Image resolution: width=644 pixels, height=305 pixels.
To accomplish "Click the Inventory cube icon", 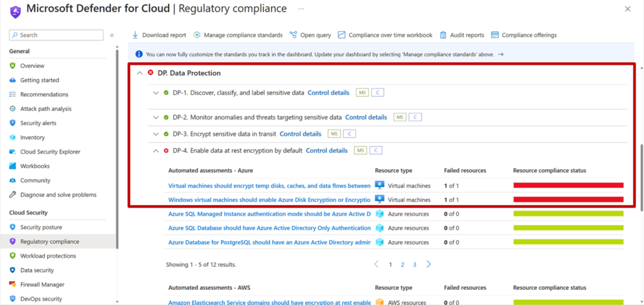I will pos(13,138).
